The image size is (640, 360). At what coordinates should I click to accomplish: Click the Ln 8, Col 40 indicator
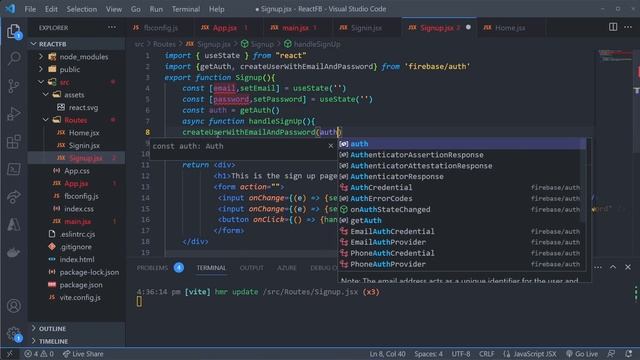[x=387, y=354]
